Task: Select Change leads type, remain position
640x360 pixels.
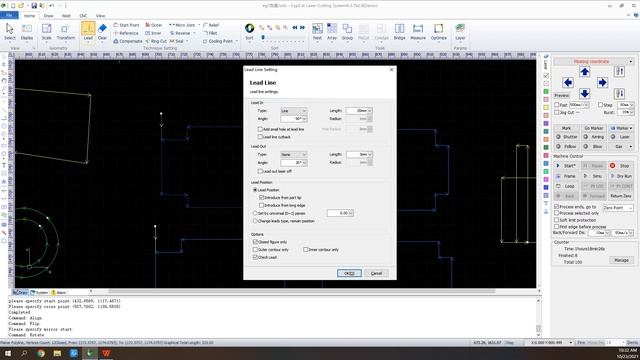Action: point(255,221)
